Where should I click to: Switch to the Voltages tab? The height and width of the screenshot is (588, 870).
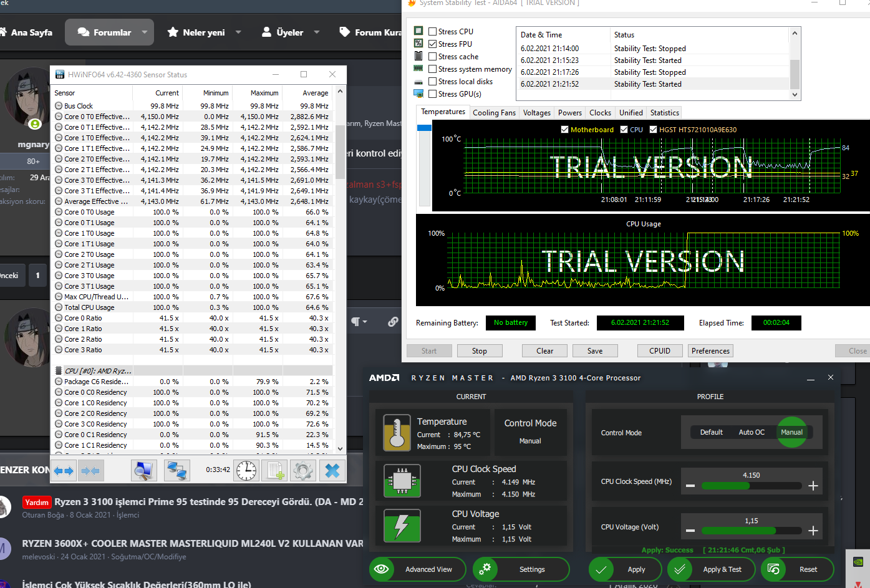[536, 113]
